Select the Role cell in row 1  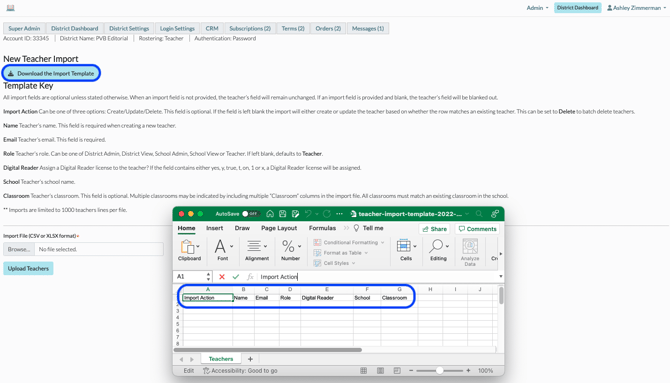coord(290,298)
